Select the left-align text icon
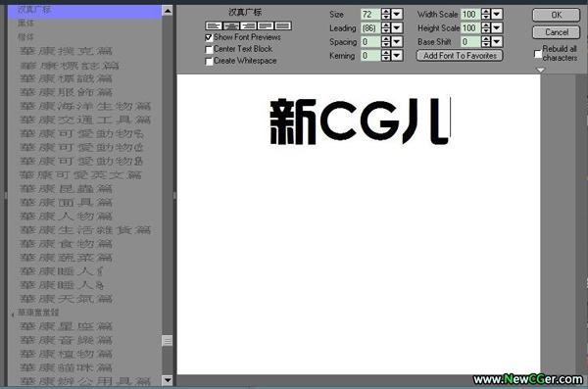Screen dimensions: 588x389 coord(214,25)
